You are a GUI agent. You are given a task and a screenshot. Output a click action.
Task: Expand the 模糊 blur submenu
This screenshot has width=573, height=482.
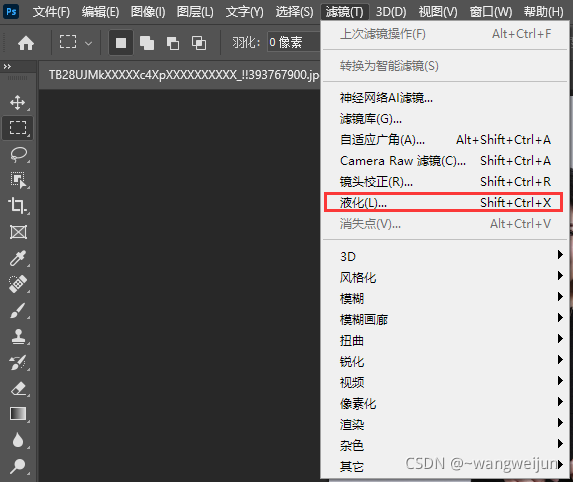444,298
